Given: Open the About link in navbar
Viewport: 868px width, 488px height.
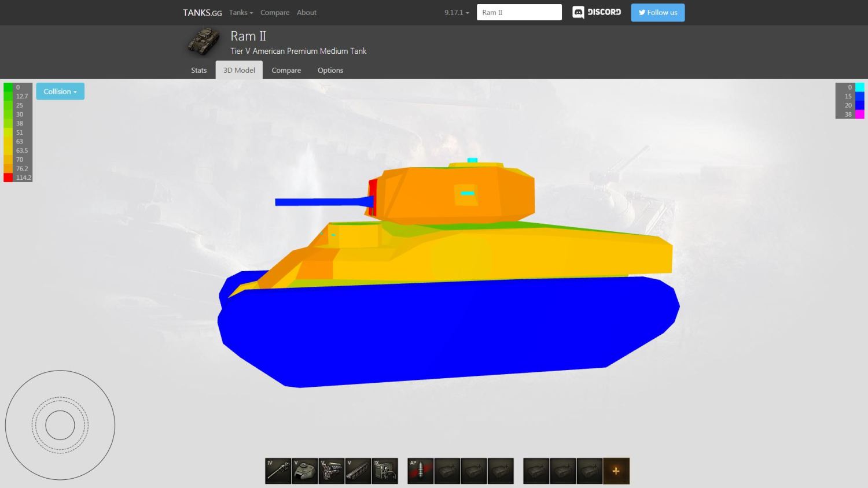Looking at the screenshot, I should (x=307, y=12).
